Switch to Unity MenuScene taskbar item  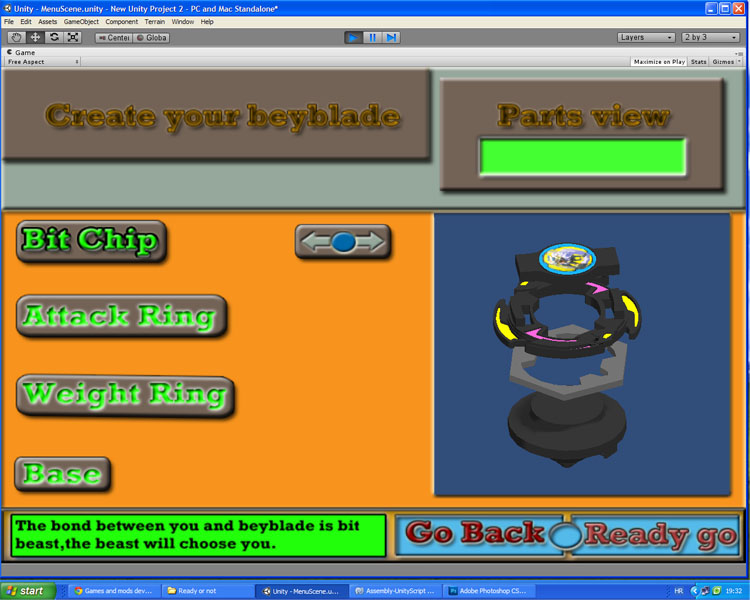[301, 591]
